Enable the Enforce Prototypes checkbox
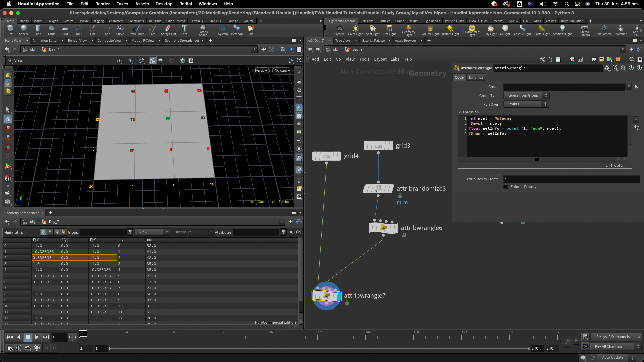The image size is (644, 362). tap(506, 187)
